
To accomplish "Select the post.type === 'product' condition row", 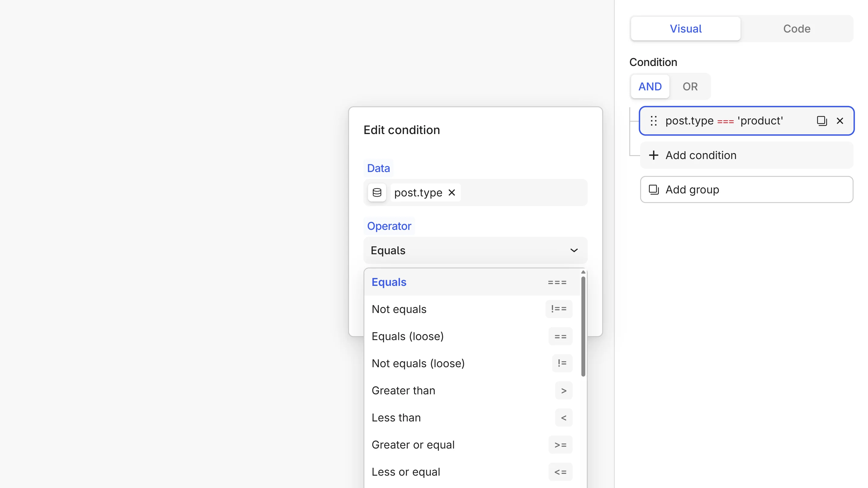I will [747, 121].
